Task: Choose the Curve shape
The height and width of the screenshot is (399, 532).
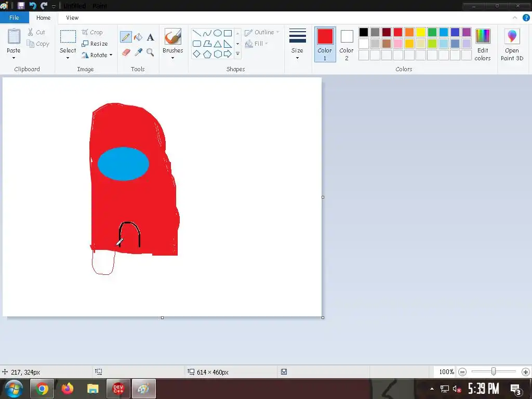Action: point(207,33)
